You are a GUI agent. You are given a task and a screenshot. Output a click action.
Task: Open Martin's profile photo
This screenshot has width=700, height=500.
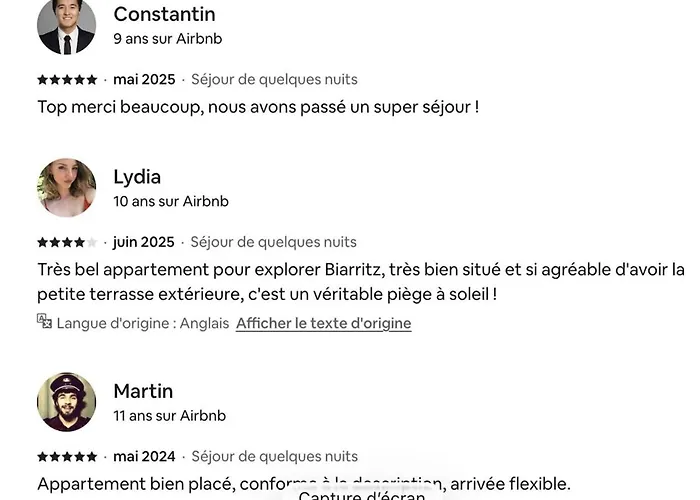point(66,402)
